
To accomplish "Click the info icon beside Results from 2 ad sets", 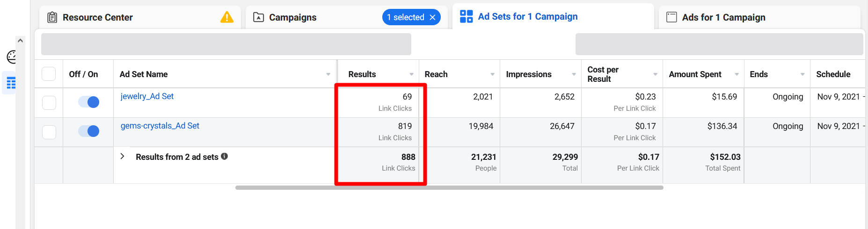I will point(225,157).
